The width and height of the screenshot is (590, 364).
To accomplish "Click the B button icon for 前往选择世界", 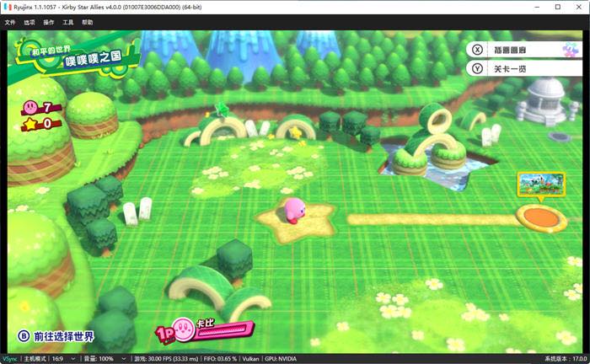I will click(24, 336).
